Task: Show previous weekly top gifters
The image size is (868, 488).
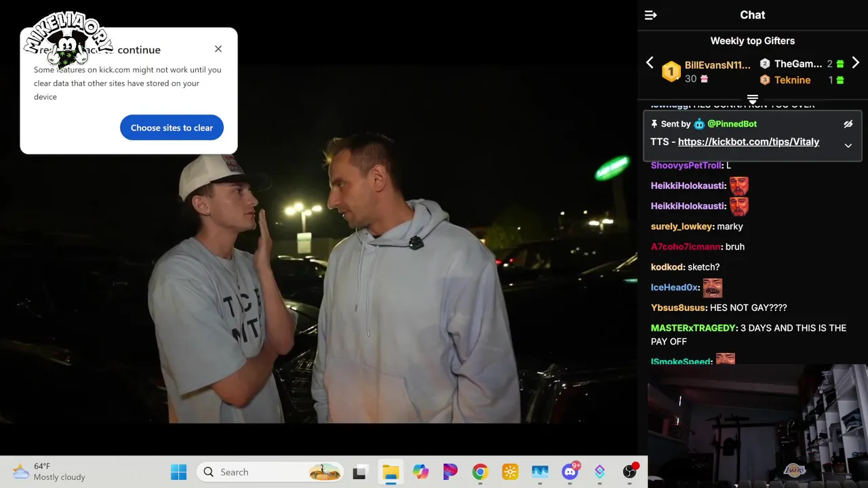Action: (650, 63)
